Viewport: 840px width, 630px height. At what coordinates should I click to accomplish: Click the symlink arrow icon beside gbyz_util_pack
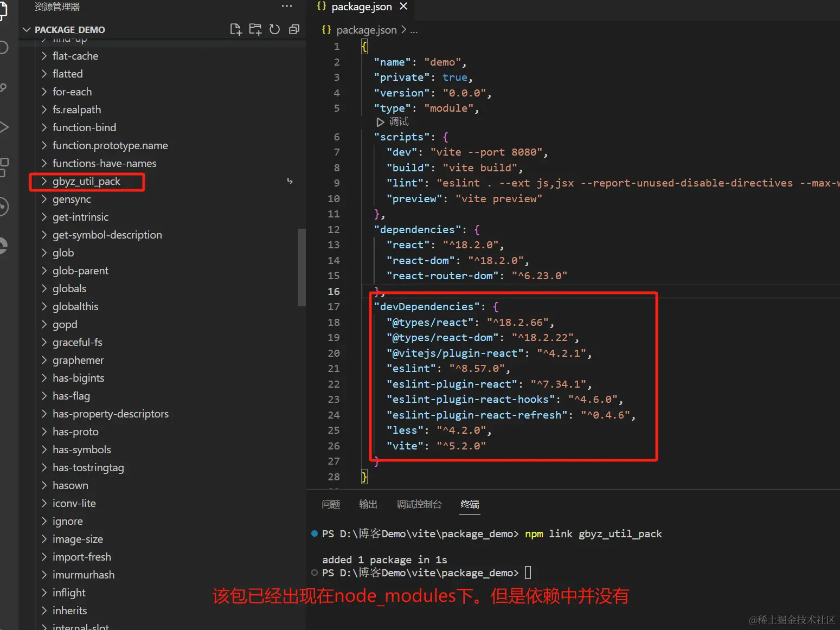pyautogui.click(x=290, y=181)
